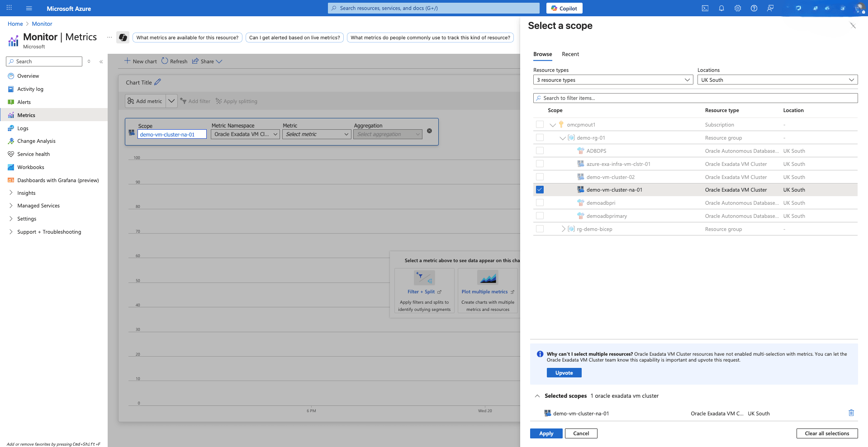This screenshot has height=447, width=868.
Task: Open the UK South Locations dropdown
Action: pyautogui.click(x=777, y=80)
